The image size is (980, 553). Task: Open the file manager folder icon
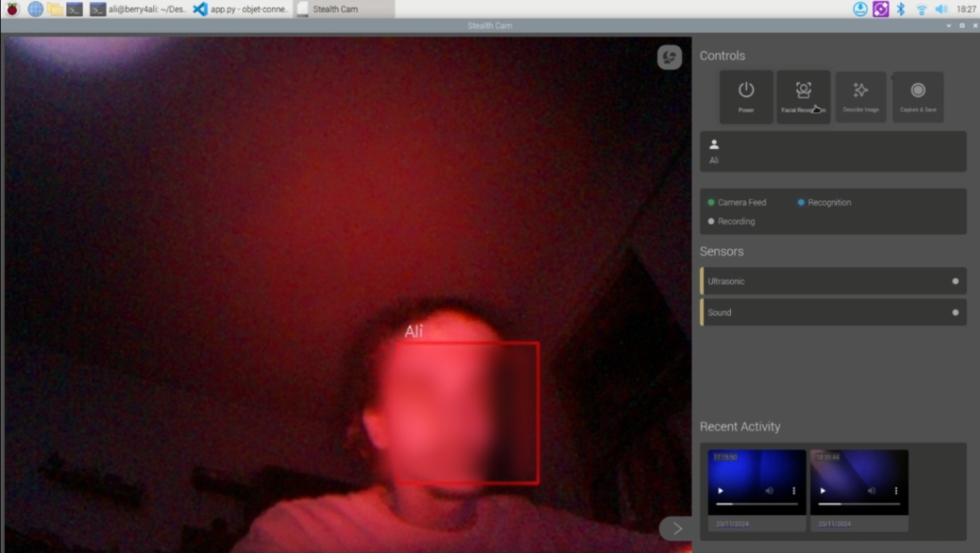[55, 9]
